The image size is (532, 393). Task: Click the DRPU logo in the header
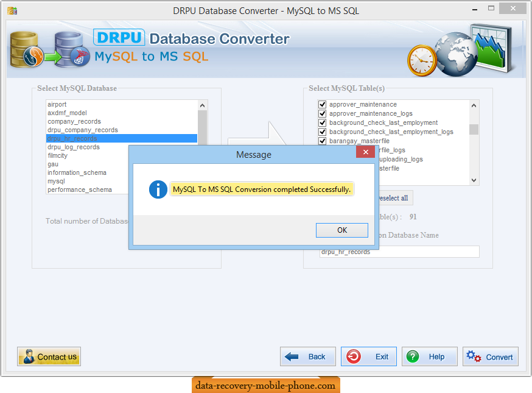pyautogui.click(x=119, y=38)
